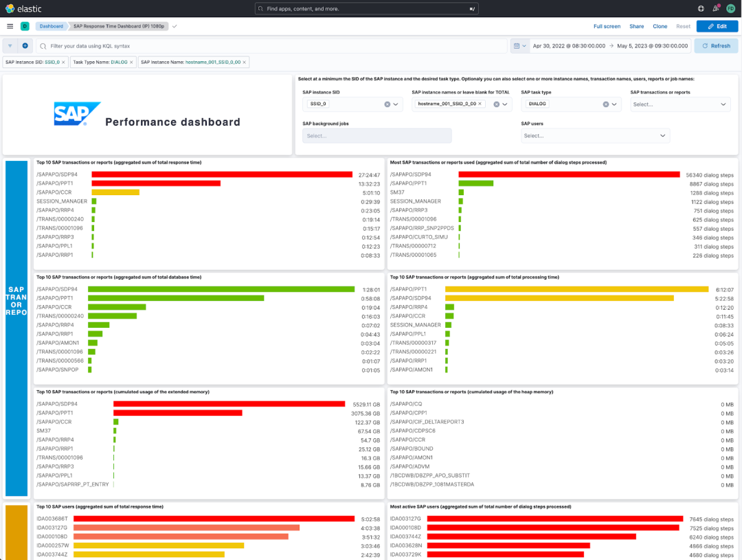Remove the Task Type Name DIALOG filter
The height and width of the screenshot is (560, 742).
coord(131,63)
